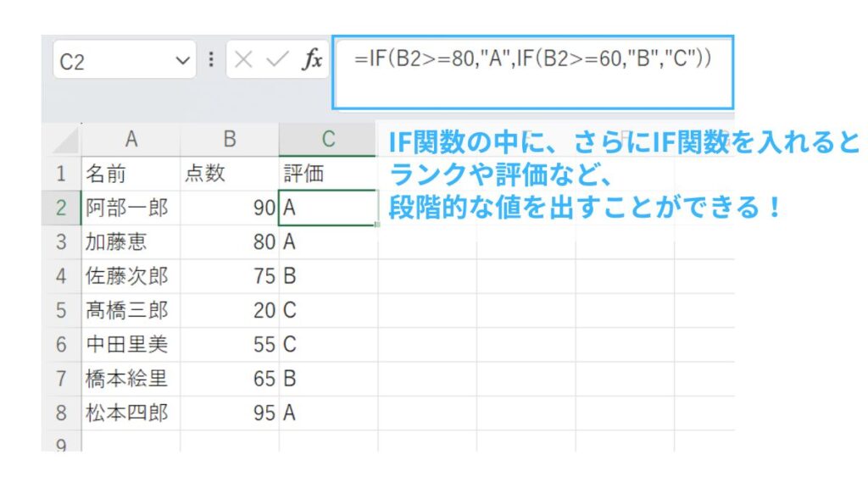
Task: Click cell with name 阿部一郎
Action: (x=131, y=208)
